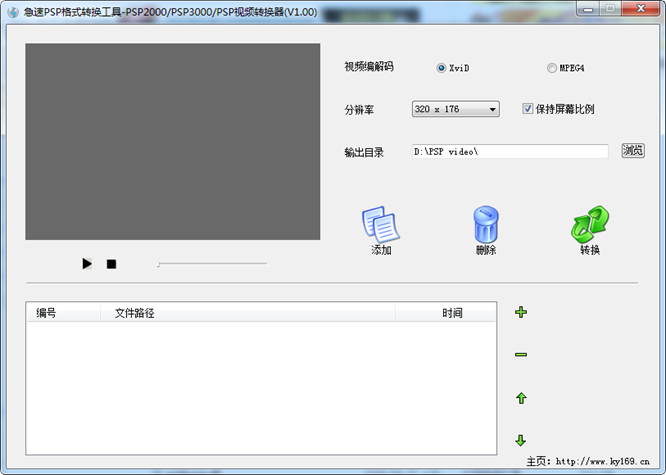This screenshot has height=475, width=666.
Task: Click the application icon in title bar
Action: (x=13, y=12)
